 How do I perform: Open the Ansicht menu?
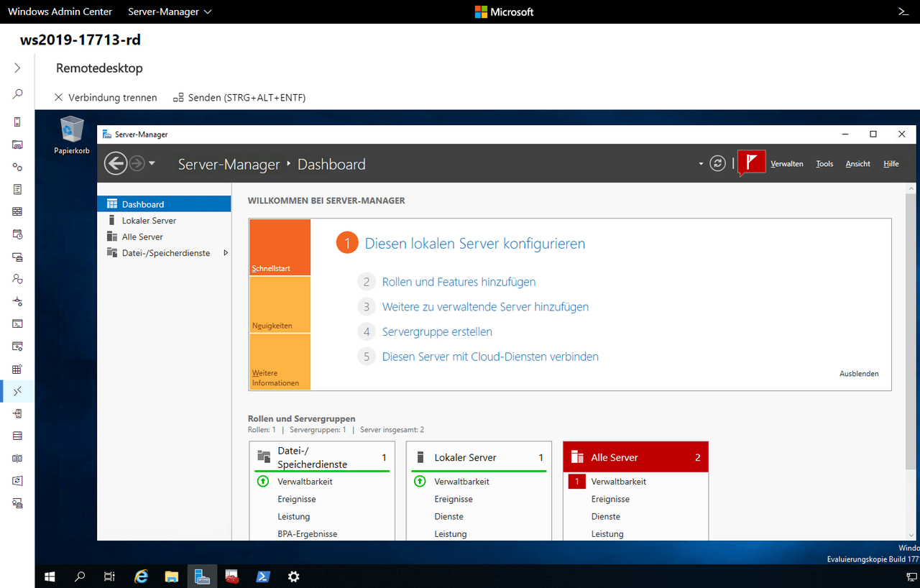(858, 164)
